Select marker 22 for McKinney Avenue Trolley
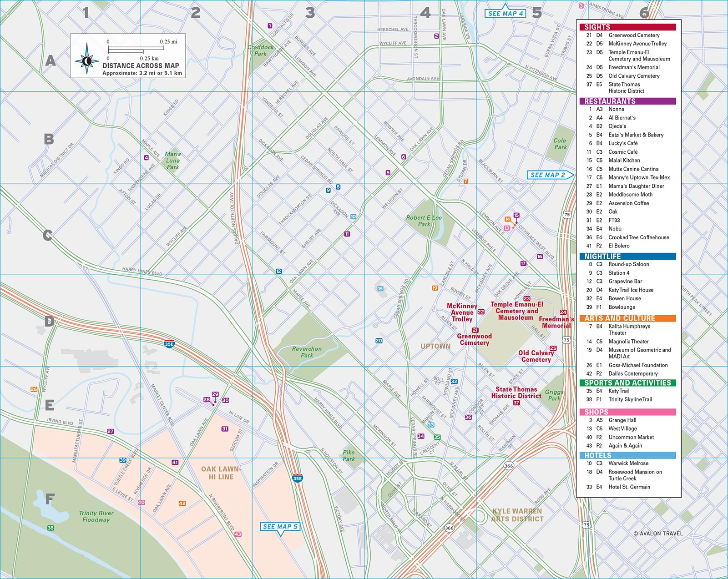Image resolution: width=728 pixels, height=579 pixels. point(481,312)
